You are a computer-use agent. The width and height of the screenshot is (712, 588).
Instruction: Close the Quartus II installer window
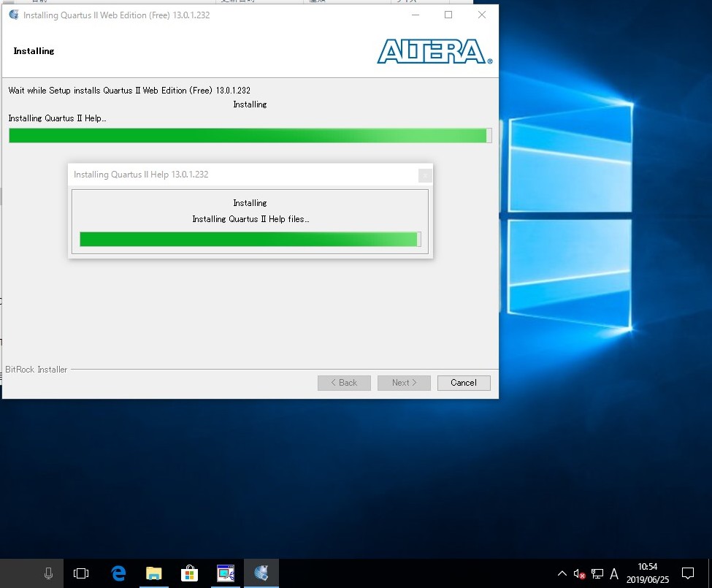click(482, 15)
